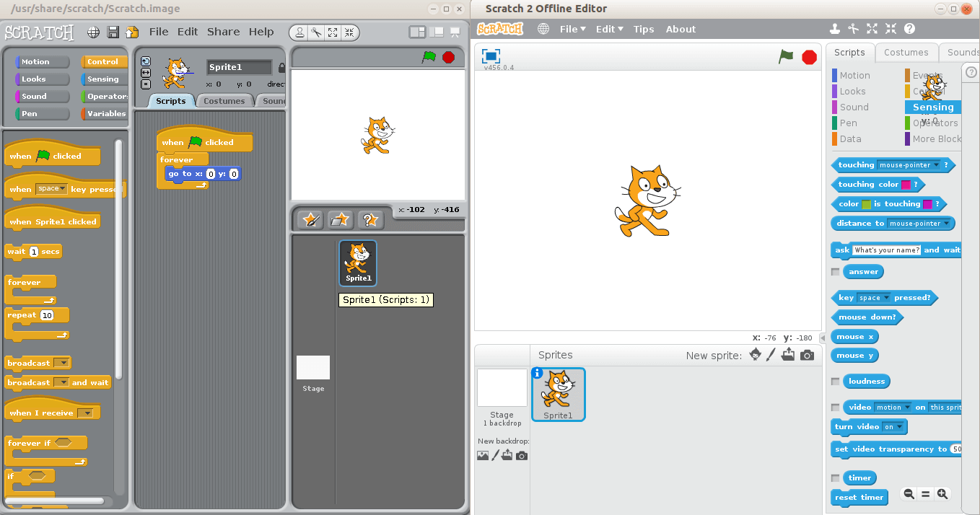
Task: Toggle the sprite drag lock in Scratch 1.4
Action: point(282,68)
